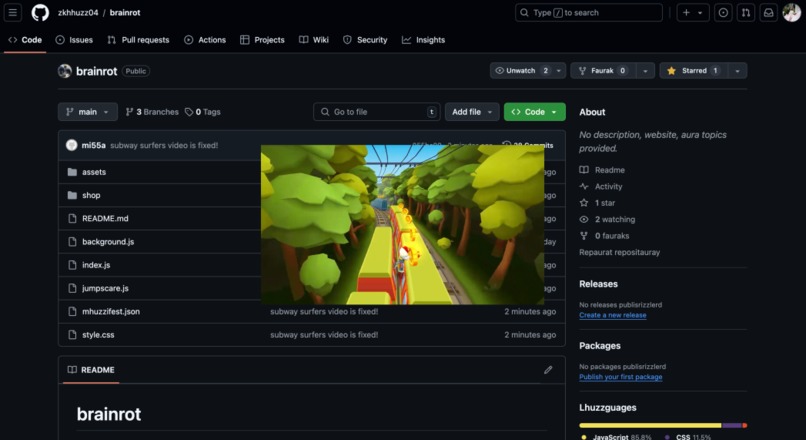Viewport: 806px width, 440px height.
Task: Click the Go to file search field
Action: coord(377,112)
